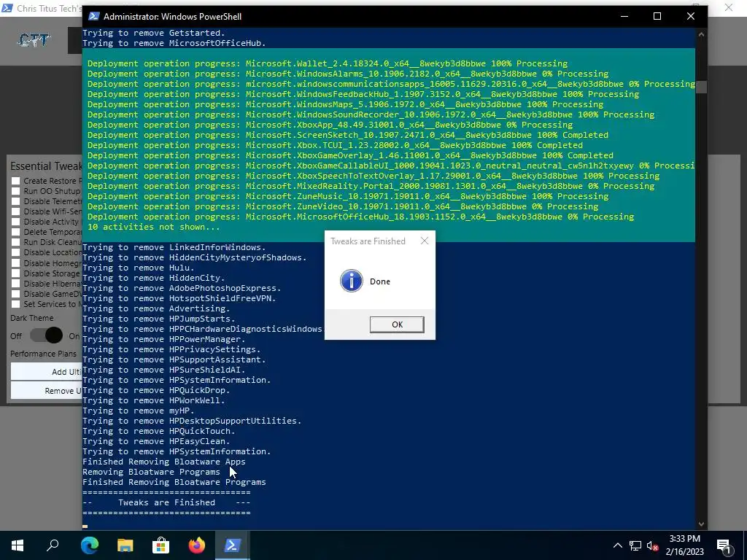Close the Tweaks are Finished dialog
The image size is (747, 560).
point(425,241)
